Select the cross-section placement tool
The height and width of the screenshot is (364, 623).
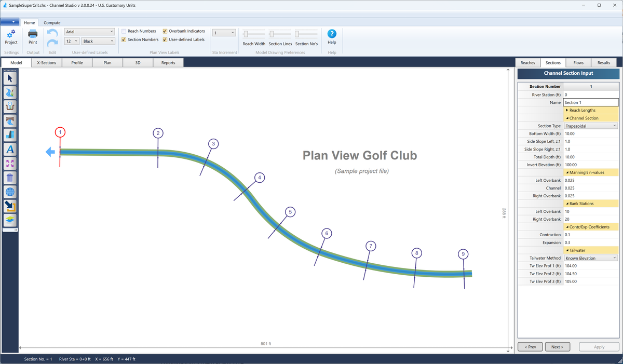pyautogui.click(x=9, y=106)
